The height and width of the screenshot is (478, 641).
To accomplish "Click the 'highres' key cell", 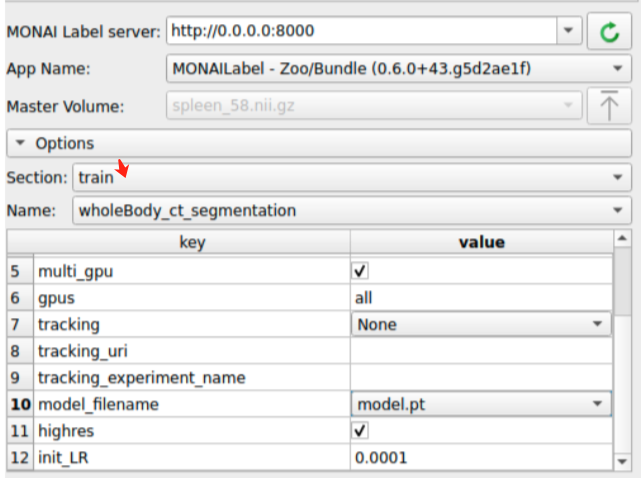I will tap(192, 431).
